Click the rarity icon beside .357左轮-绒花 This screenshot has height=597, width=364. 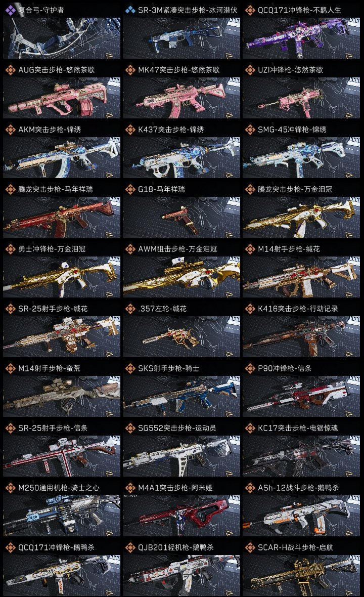point(130,309)
